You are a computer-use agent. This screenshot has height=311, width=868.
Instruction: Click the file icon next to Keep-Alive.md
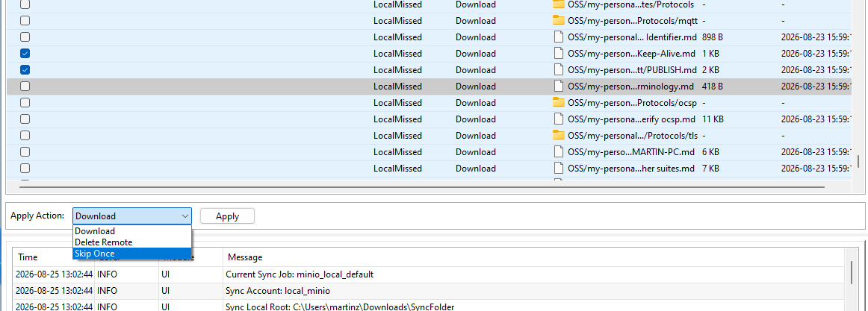[x=558, y=54]
